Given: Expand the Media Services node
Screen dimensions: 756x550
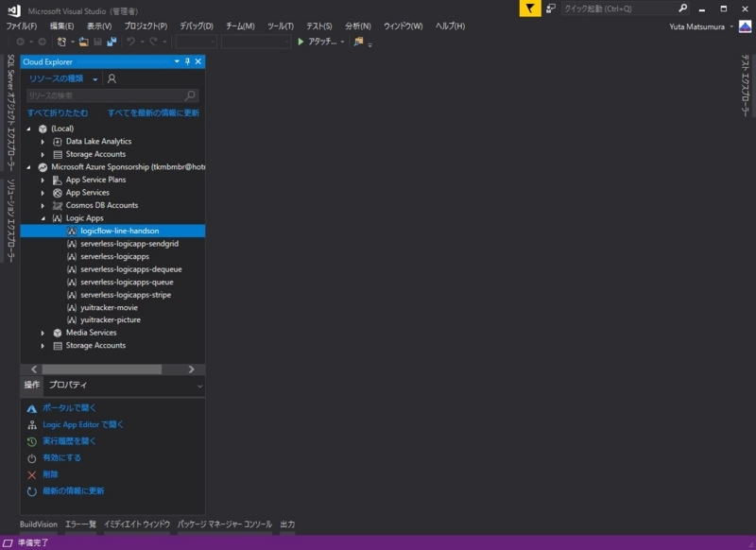Looking at the screenshot, I should pos(43,333).
